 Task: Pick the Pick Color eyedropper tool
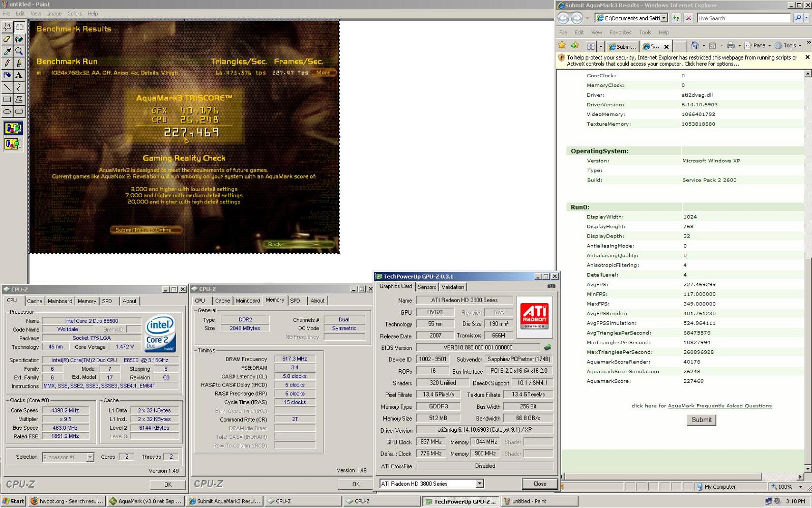point(7,51)
